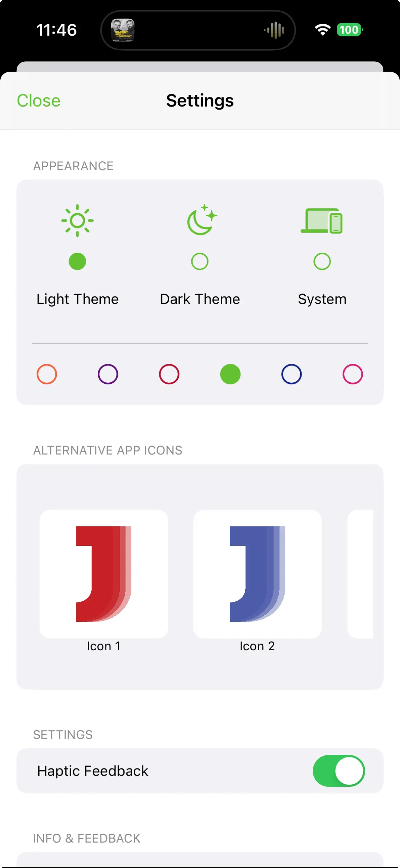Image resolution: width=400 pixels, height=868 pixels.
Task: Tap the laptop and phone System icon
Action: tap(322, 221)
